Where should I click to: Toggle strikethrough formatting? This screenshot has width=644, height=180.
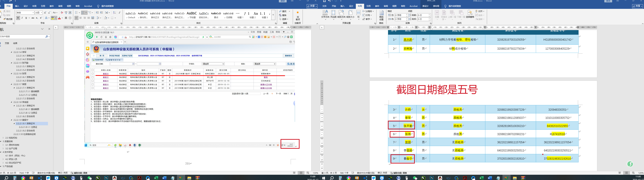33,18
